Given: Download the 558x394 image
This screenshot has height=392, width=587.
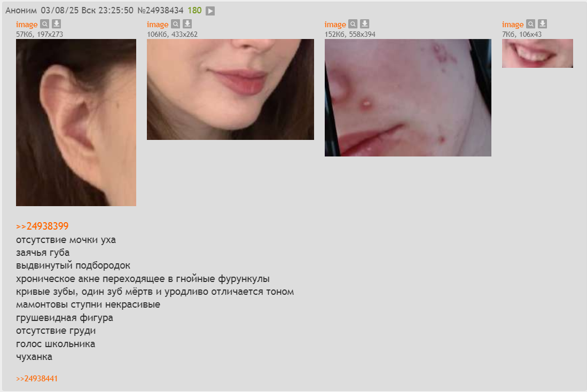Looking at the screenshot, I should [x=365, y=24].
